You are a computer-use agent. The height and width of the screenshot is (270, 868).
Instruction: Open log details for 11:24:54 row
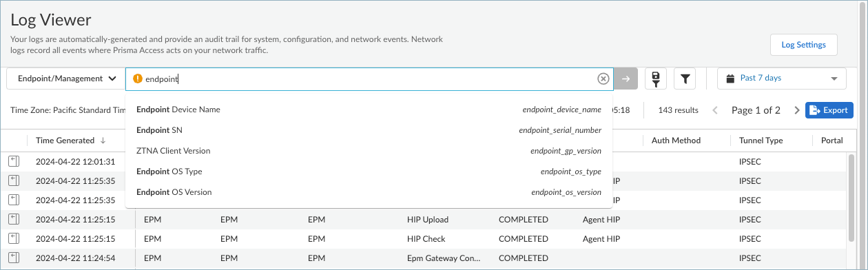point(14,258)
